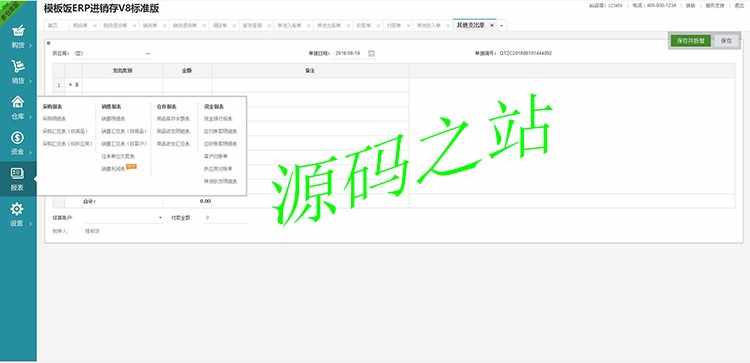Open 销售明细表 in the reports menu
Image resolution: width=750 pixels, height=363 pixels.
coord(113,118)
